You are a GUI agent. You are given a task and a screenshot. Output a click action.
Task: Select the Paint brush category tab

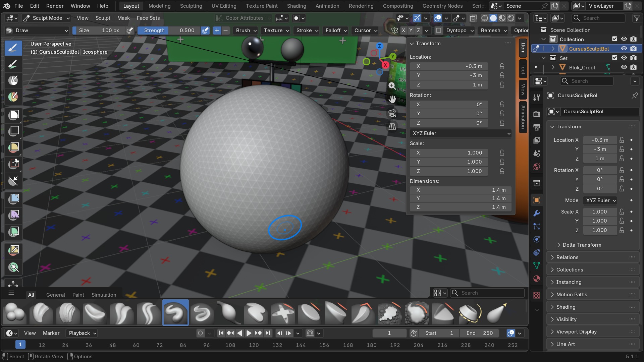point(78,295)
